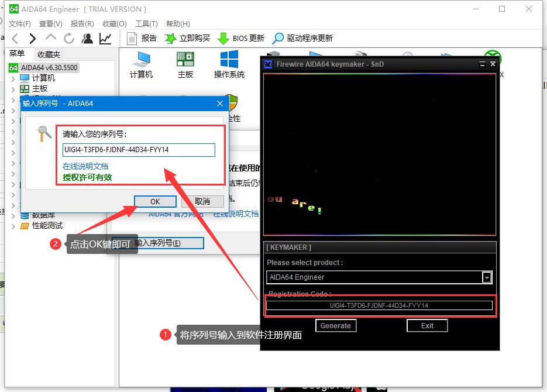Open the Operating System (操作系统) icon

(229, 65)
